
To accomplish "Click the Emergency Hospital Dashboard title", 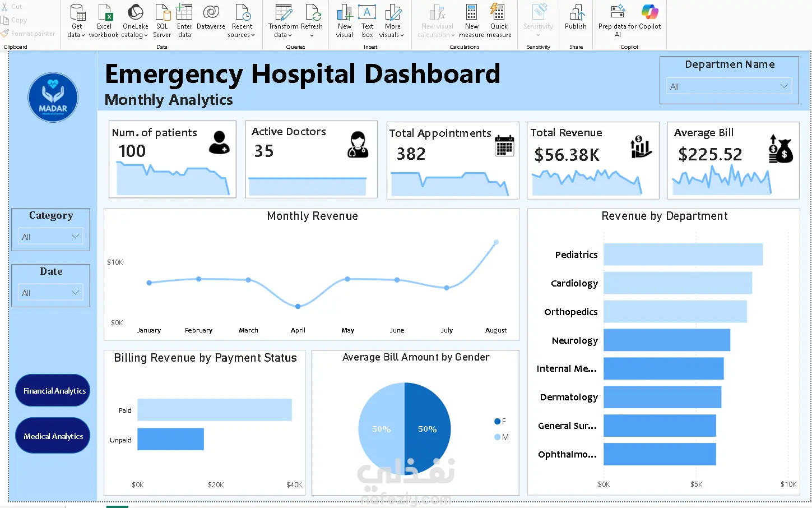I will pos(302,74).
